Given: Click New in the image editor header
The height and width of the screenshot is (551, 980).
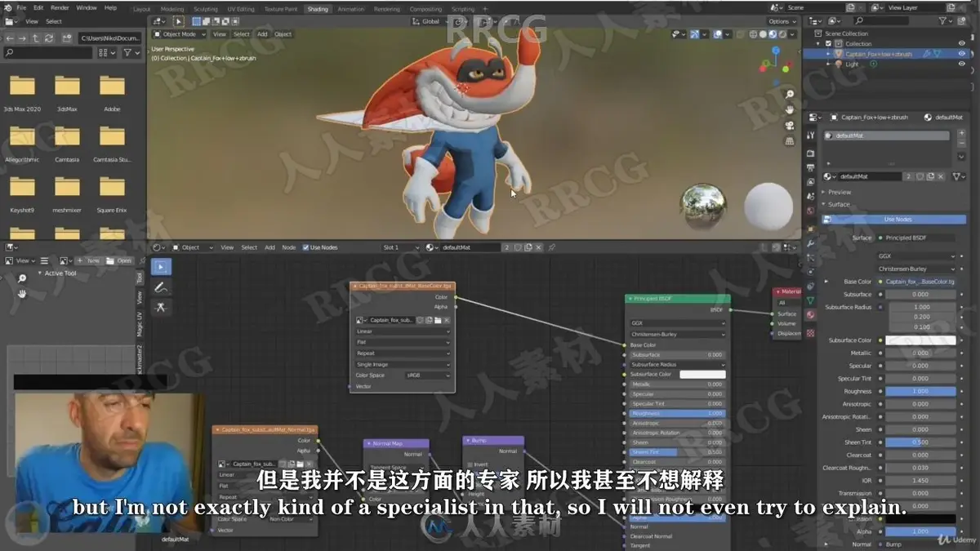Looking at the screenshot, I should [x=90, y=261].
